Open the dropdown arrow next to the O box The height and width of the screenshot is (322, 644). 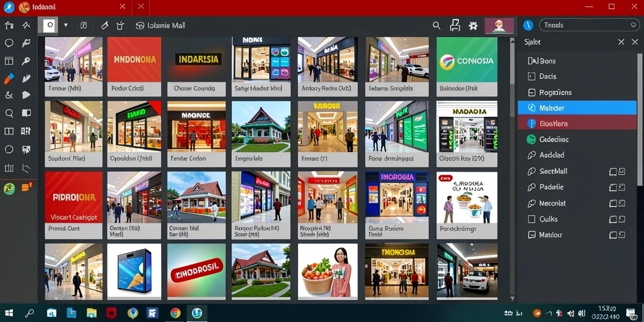(x=65, y=25)
